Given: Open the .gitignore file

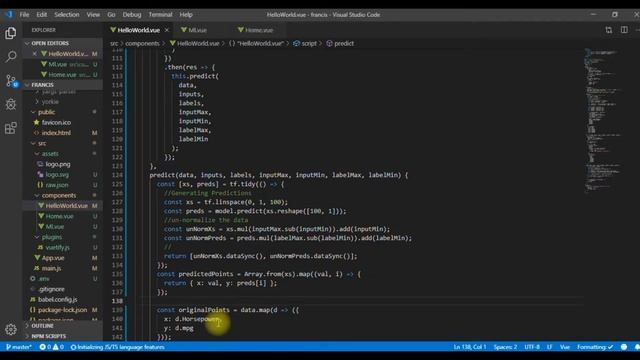Looking at the screenshot, I should pyautogui.click(x=51, y=289).
